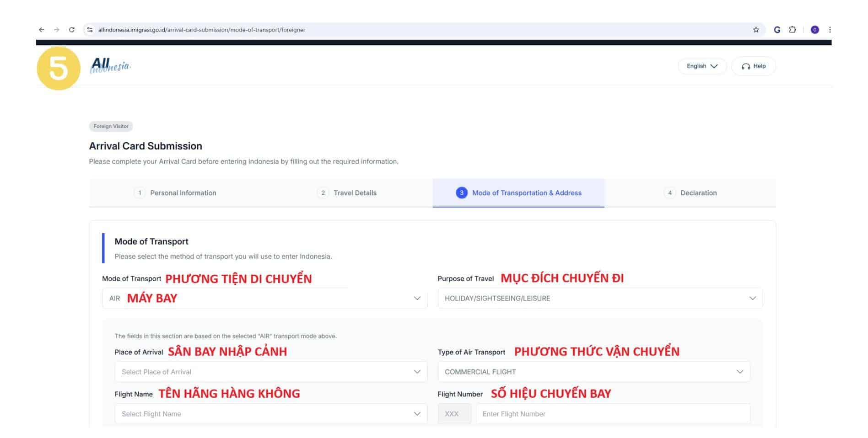This screenshot has width=868, height=438.
Task: Bookmark this page with the star icon
Action: click(x=755, y=30)
